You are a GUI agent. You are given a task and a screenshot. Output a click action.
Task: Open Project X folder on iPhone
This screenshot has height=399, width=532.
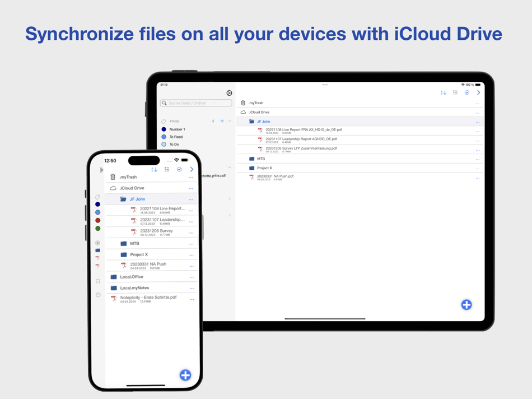pyautogui.click(x=151, y=254)
